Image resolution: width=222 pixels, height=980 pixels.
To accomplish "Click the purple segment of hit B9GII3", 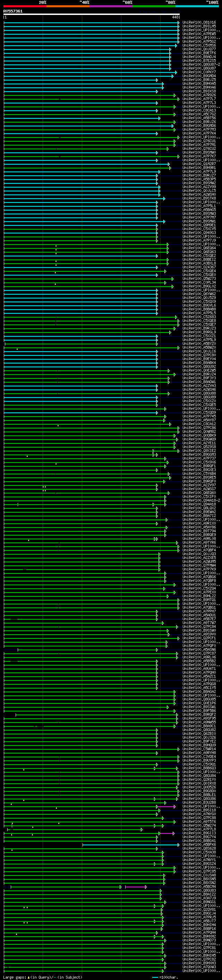I will [167, 834].
